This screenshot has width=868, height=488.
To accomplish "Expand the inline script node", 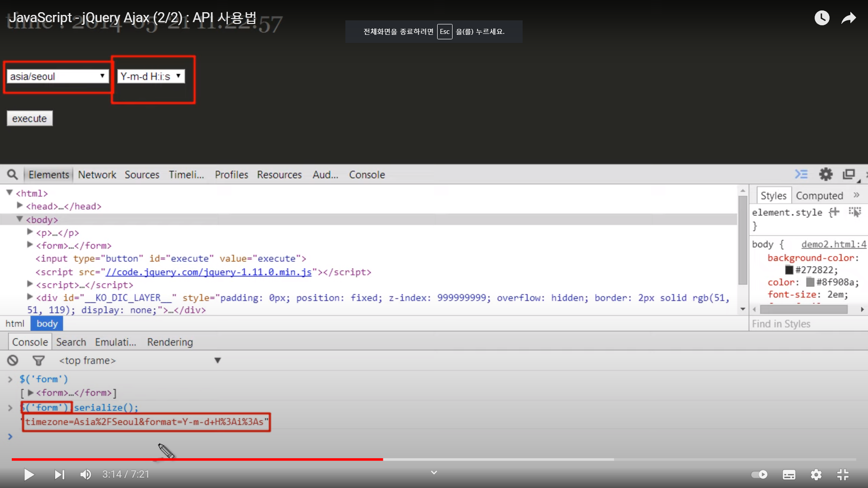I will (x=30, y=284).
